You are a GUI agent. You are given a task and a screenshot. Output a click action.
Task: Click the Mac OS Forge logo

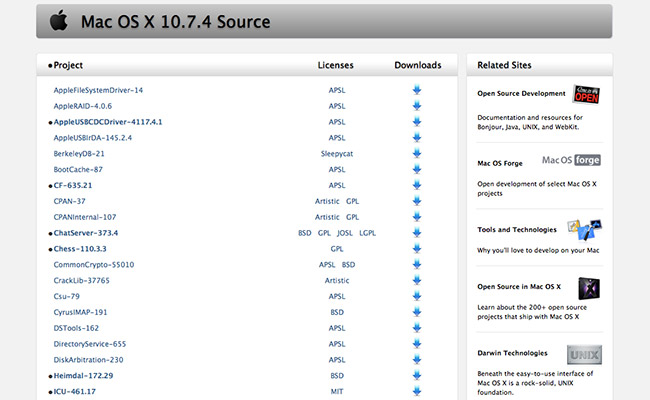pos(571,160)
